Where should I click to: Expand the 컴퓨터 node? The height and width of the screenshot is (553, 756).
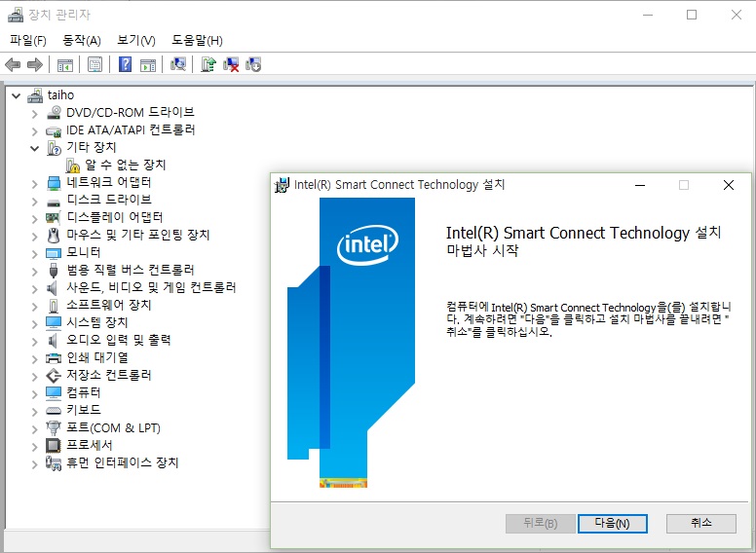(35, 394)
